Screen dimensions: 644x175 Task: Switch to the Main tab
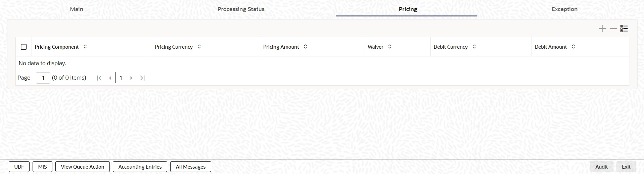coord(77,9)
